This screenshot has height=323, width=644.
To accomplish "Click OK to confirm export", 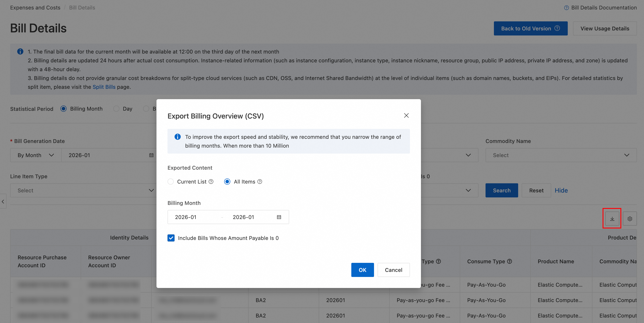I will pos(362,270).
